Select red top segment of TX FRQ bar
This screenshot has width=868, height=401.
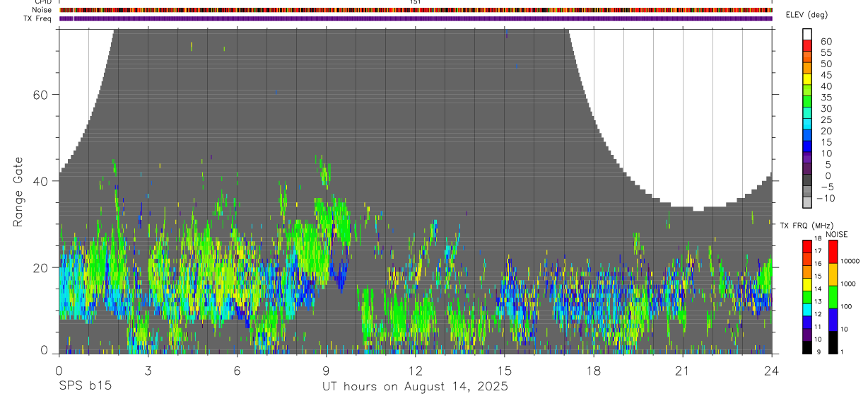[807, 246]
